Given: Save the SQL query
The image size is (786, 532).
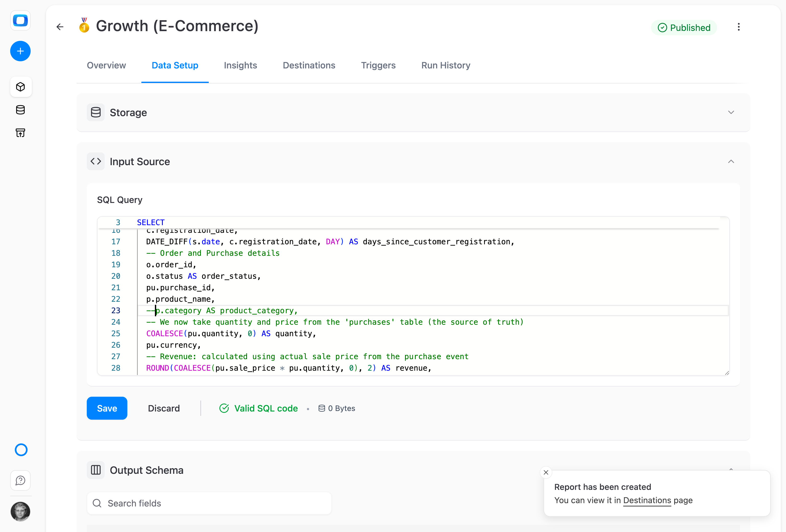Looking at the screenshot, I should [107, 408].
